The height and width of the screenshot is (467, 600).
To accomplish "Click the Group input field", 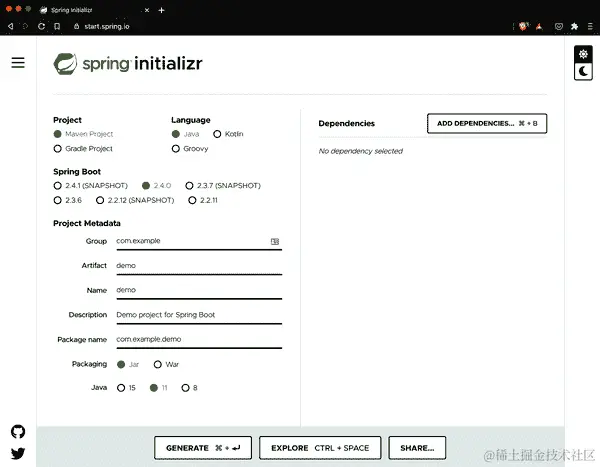I will click(199, 242).
